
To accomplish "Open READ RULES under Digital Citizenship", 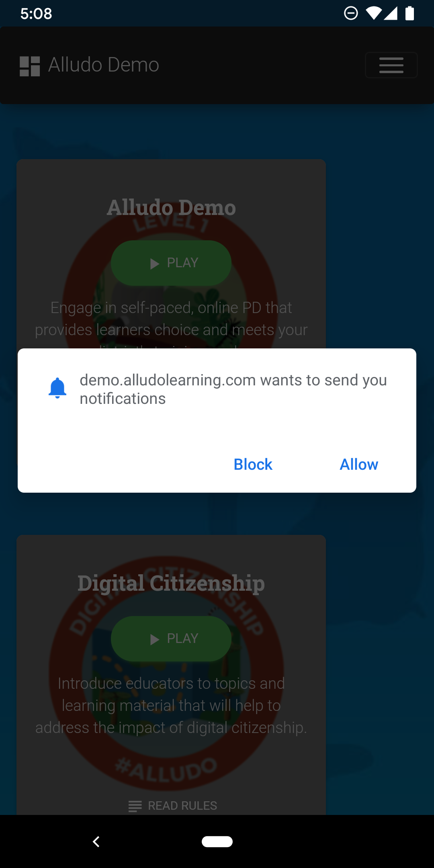I will (x=173, y=806).
